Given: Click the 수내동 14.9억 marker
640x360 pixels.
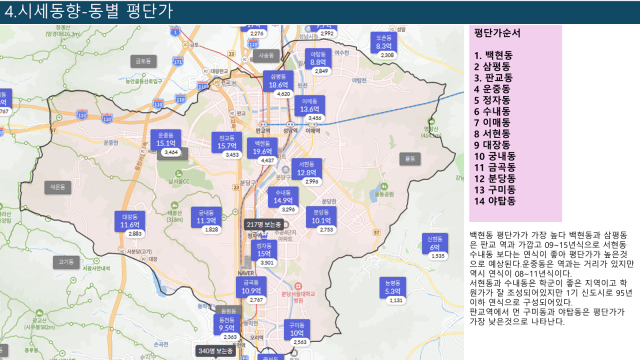Looking at the screenshot, I should pos(283,197).
